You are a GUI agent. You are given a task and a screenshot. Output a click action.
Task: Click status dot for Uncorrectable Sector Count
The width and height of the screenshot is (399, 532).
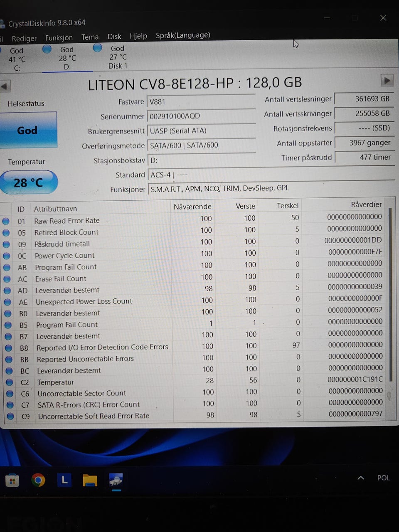[10, 394]
